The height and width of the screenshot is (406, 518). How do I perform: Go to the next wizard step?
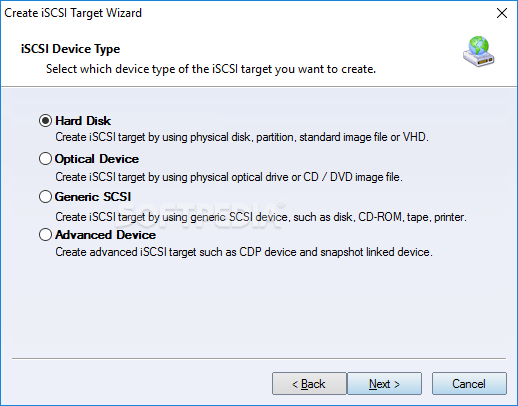pos(384,384)
